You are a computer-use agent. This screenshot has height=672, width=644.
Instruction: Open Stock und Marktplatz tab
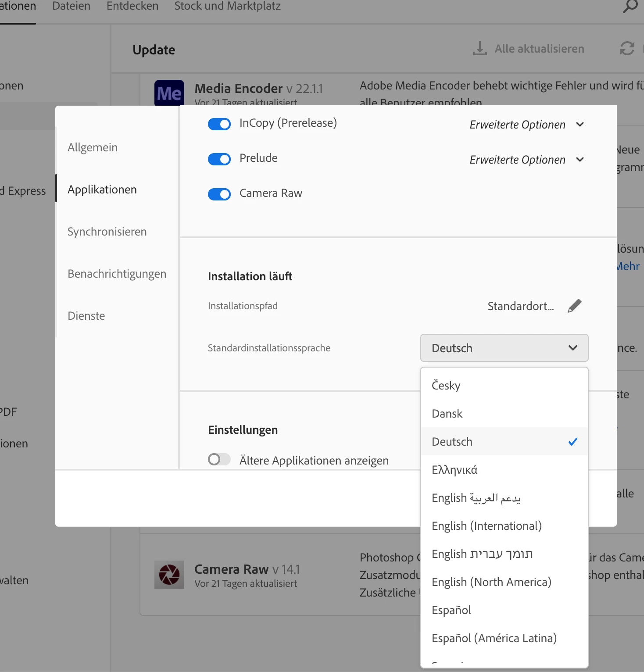[x=227, y=6]
